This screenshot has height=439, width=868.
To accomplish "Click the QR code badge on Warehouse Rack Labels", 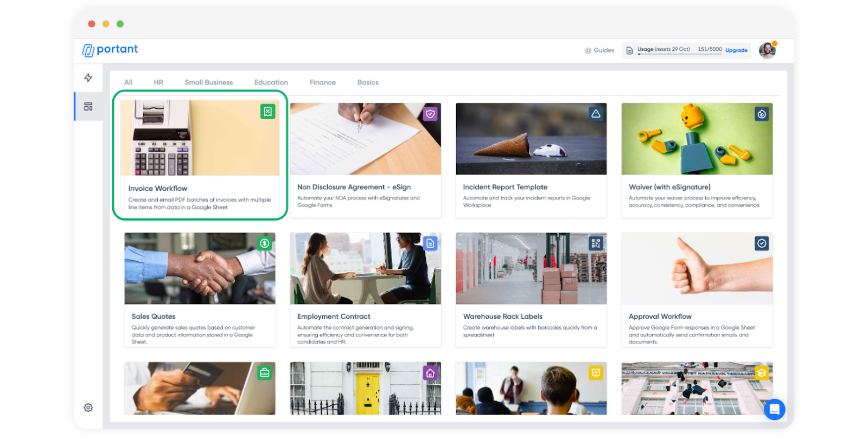I will click(x=596, y=243).
